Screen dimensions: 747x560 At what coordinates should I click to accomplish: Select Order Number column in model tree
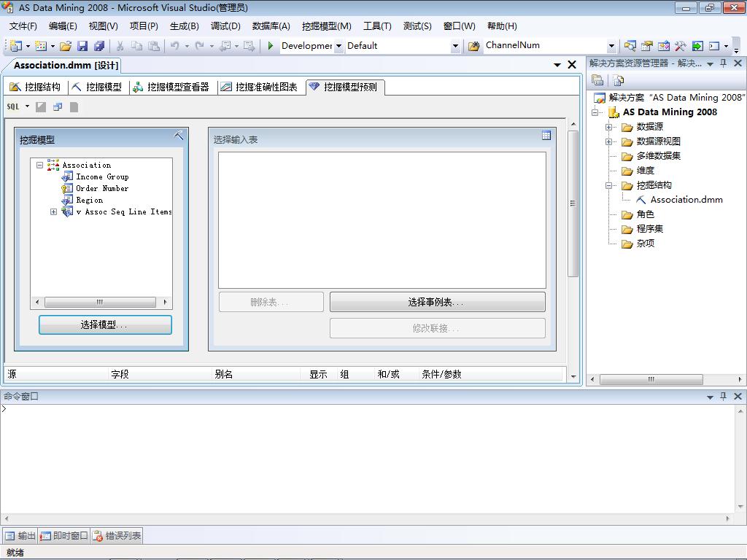96,189
